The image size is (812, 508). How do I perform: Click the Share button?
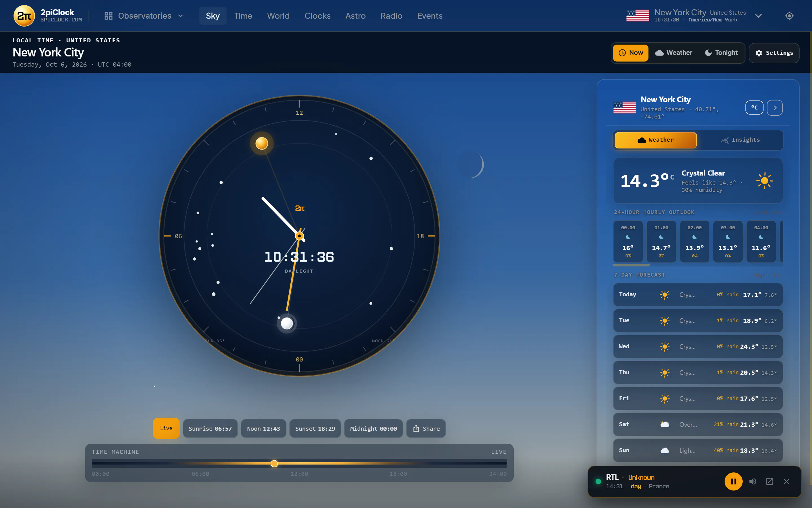(426, 428)
